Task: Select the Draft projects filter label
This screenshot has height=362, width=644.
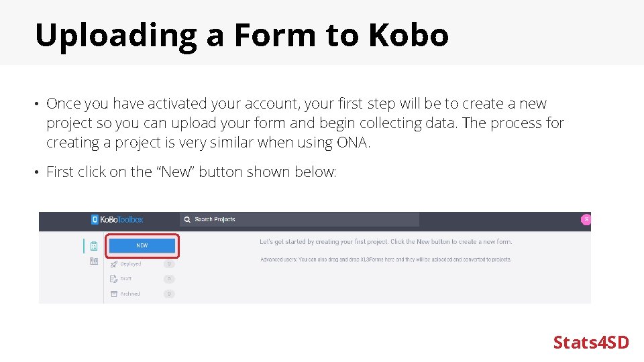Action: point(126,279)
